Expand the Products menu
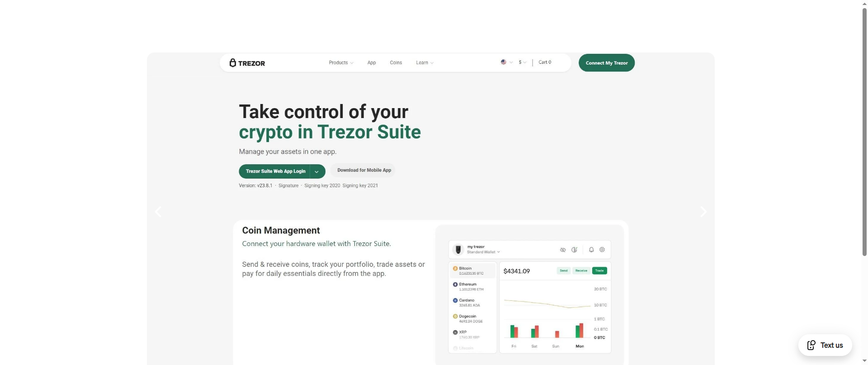Viewport: 868px width, 365px height. (x=341, y=63)
